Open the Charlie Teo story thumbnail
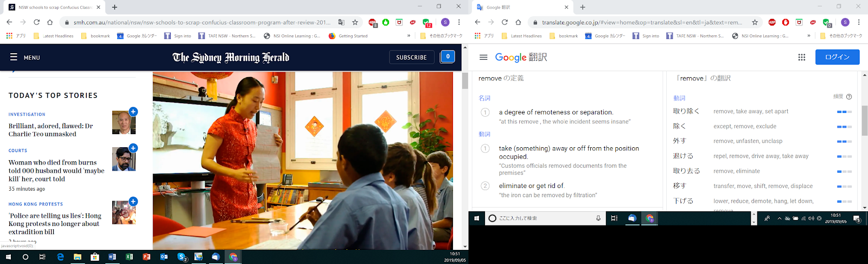The image size is (868, 264). (124, 123)
